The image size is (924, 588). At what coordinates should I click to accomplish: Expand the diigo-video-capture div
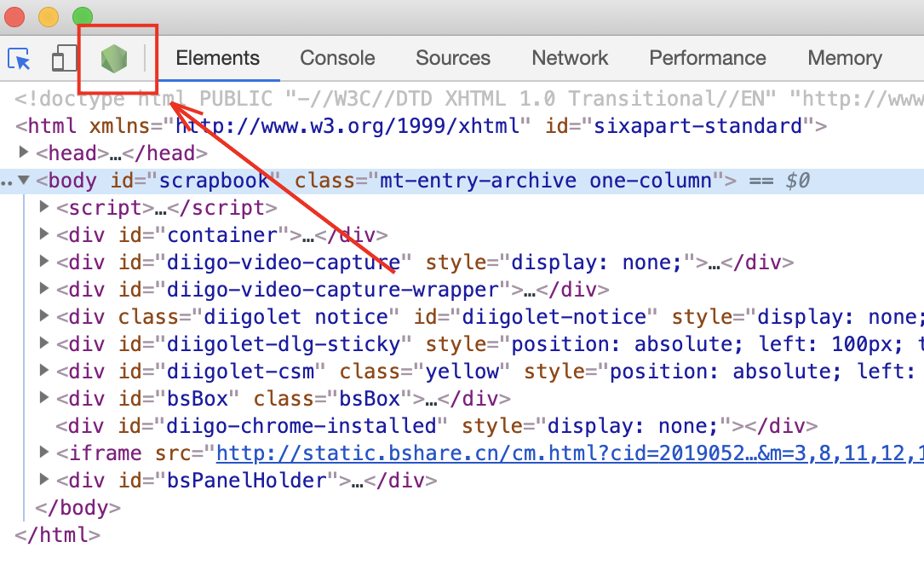click(43, 261)
